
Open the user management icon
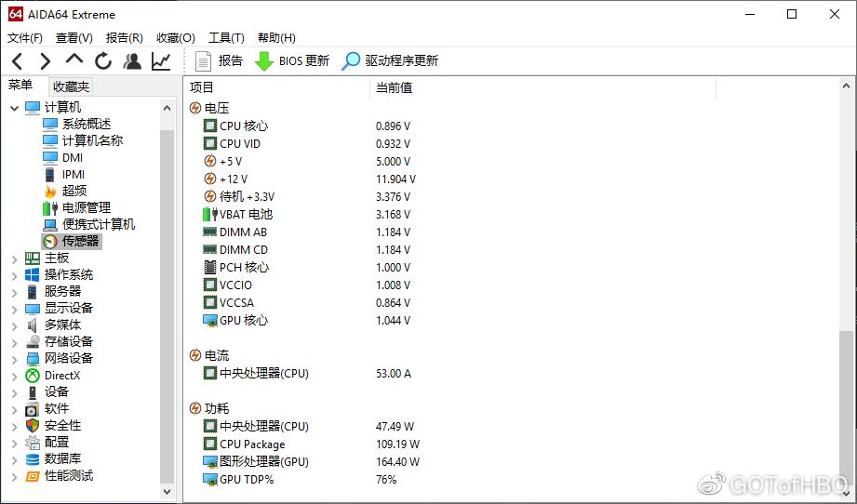tap(132, 61)
